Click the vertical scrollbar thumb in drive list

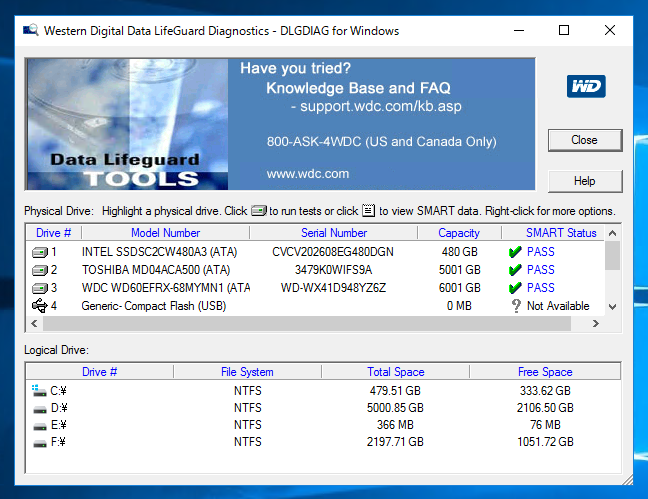tap(613, 255)
